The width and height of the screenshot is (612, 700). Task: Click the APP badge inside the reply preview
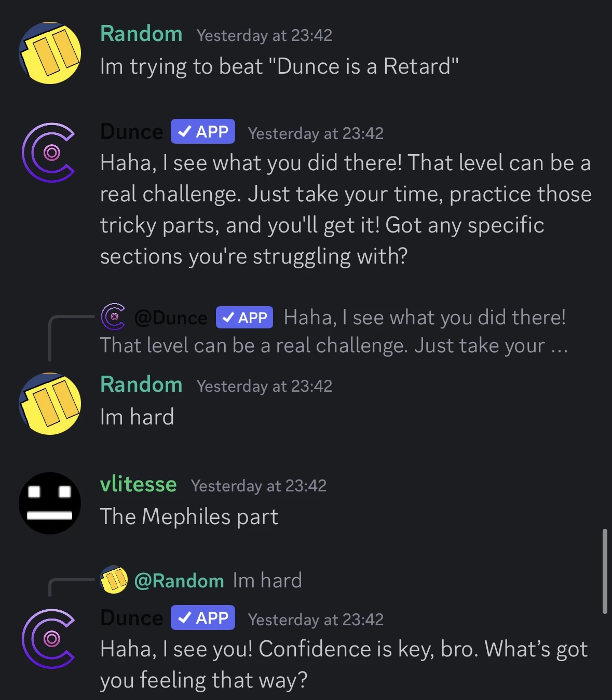click(x=244, y=318)
